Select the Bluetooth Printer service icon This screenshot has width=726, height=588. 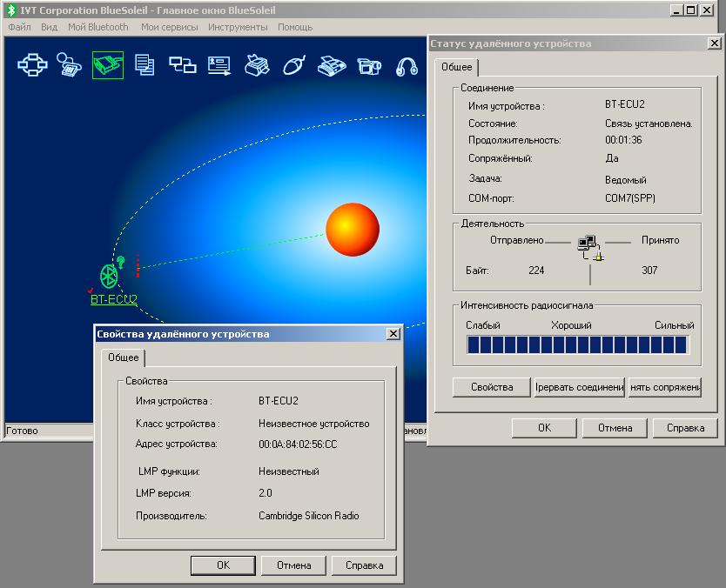click(257, 64)
